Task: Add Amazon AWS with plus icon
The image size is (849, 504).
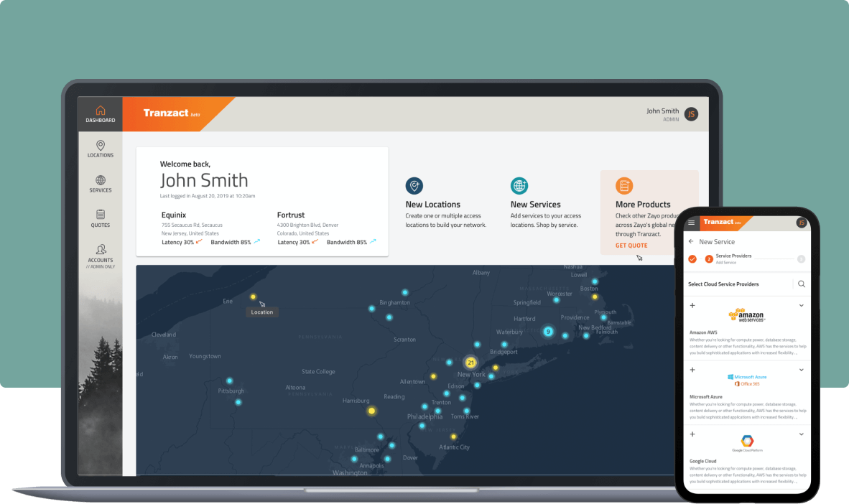Action: point(692,305)
